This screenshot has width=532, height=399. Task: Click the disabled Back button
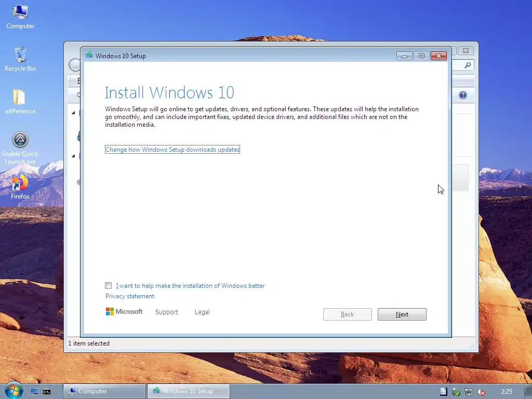[x=348, y=314]
